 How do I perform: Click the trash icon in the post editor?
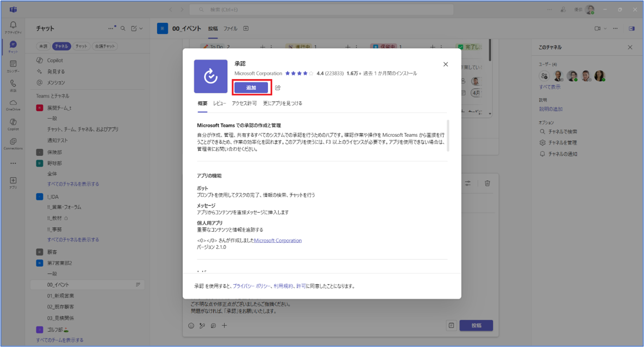(x=487, y=183)
